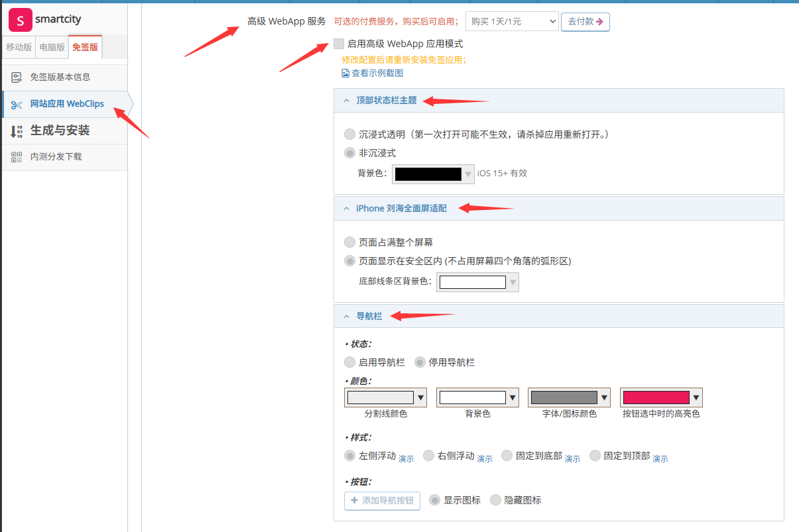Select the 停用导航栏 radio button
Viewport: 799px width, 532px height.
[420, 362]
